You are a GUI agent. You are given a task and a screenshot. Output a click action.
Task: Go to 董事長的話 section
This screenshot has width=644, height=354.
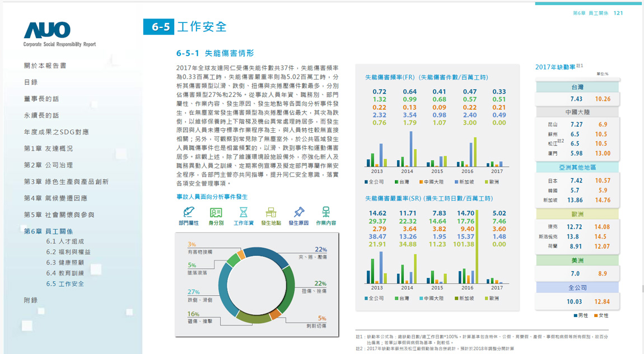tap(41, 99)
